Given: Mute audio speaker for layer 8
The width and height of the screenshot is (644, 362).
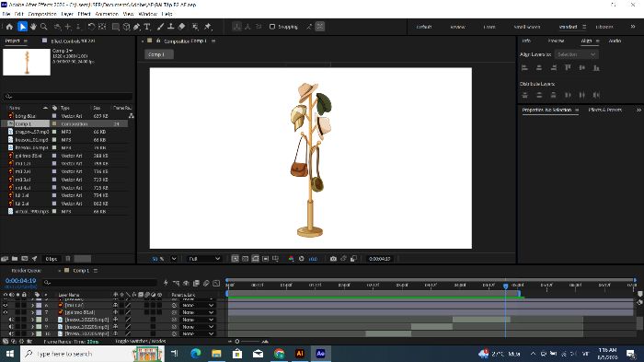Looking at the screenshot, I should tap(11, 320).
